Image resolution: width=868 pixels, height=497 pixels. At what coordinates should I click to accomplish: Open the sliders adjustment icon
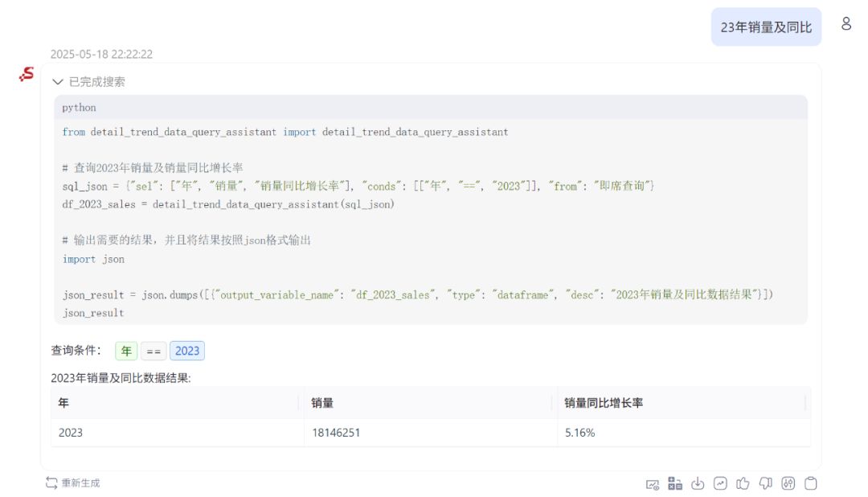[x=788, y=483]
